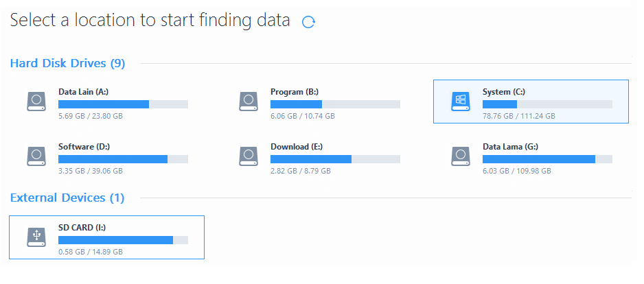Image resolution: width=644 pixels, height=284 pixels.
Task: Click the Software (D:) drive label
Action: [x=84, y=147]
